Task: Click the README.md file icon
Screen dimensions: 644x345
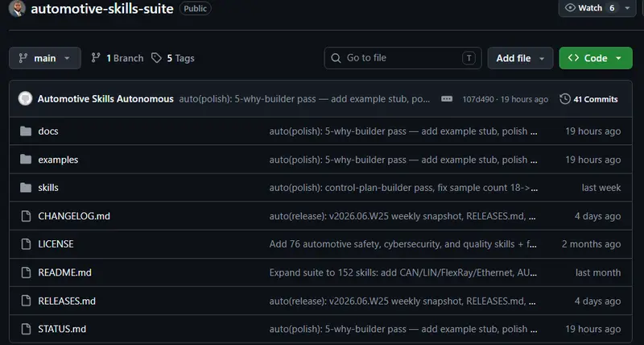Action: 26,272
